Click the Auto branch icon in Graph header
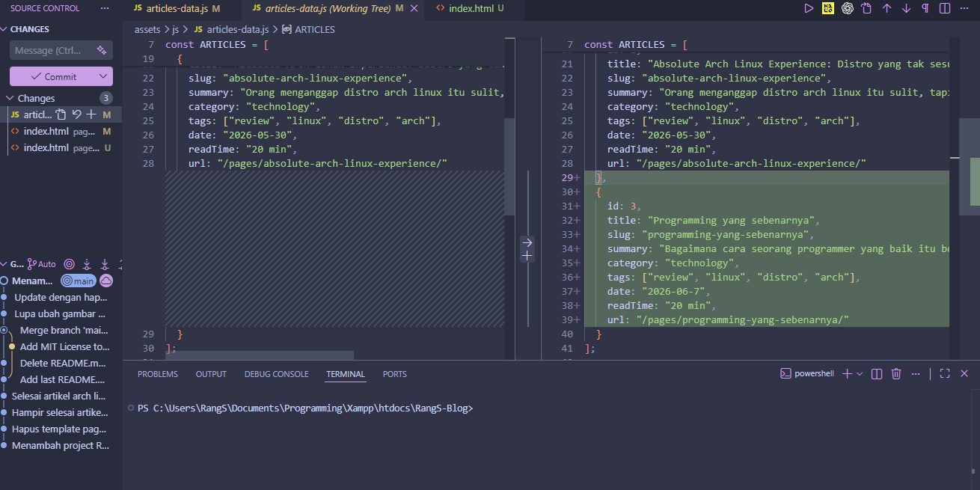The image size is (980, 490). [x=42, y=264]
